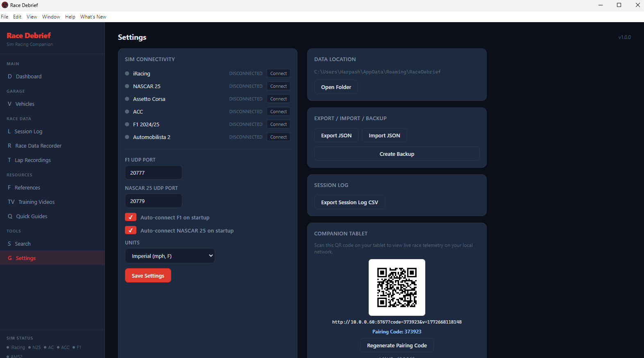The height and width of the screenshot is (358, 644).
Task: Toggle Auto-connect NASCAR 25 on startup checkbox
Action: point(131,230)
